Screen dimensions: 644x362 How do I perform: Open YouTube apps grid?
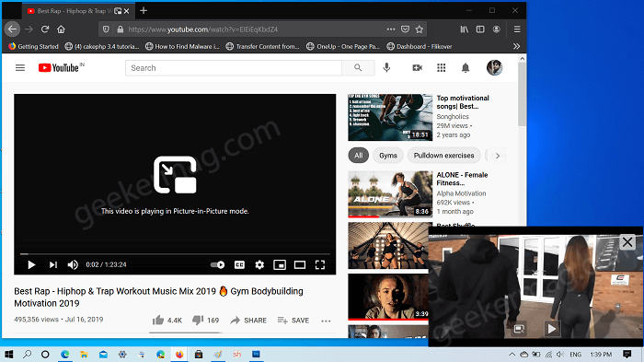point(441,68)
